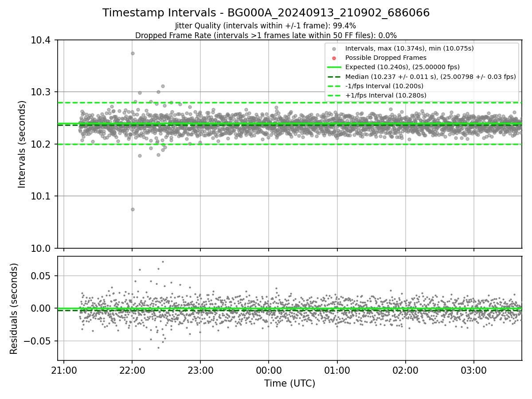Click the "Dropped Frame Rate" 0.0% subtitle
This screenshot has width=532, height=399.
[x=266, y=35]
